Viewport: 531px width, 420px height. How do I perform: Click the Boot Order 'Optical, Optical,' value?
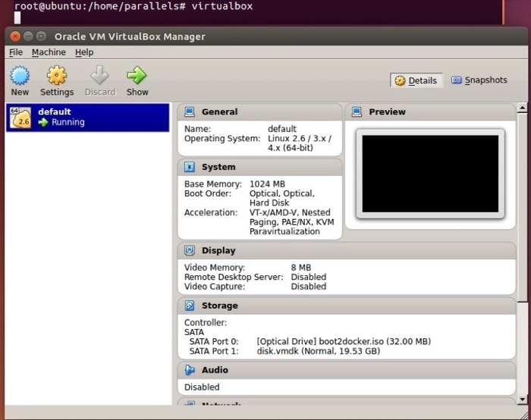(282, 193)
